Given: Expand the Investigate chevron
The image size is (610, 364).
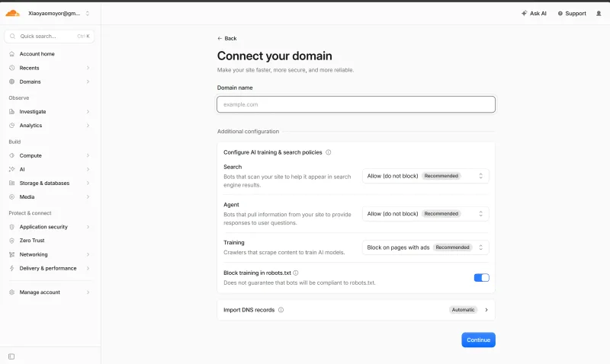Looking at the screenshot, I should (x=88, y=111).
